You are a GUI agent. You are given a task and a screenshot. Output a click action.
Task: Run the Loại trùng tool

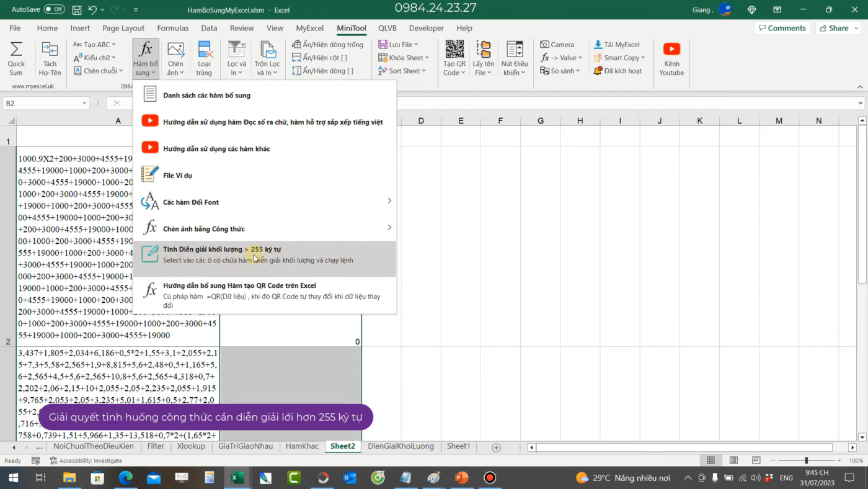click(205, 58)
